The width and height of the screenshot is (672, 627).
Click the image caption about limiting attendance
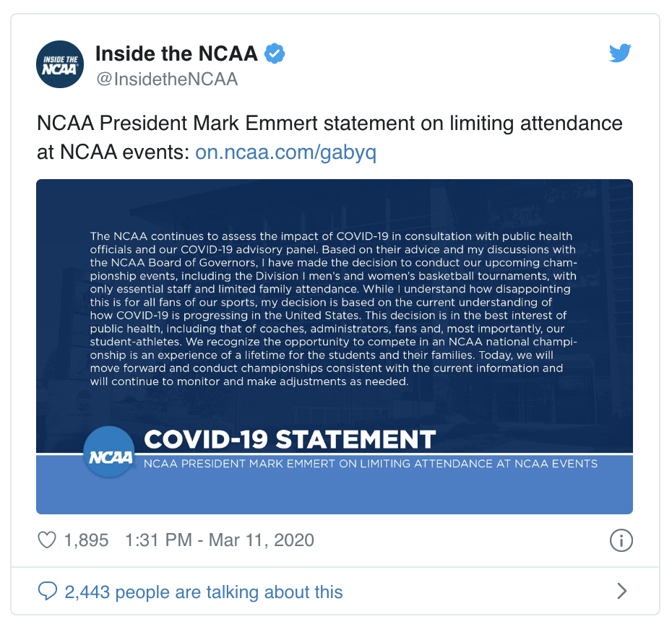click(x=370, y=463)
